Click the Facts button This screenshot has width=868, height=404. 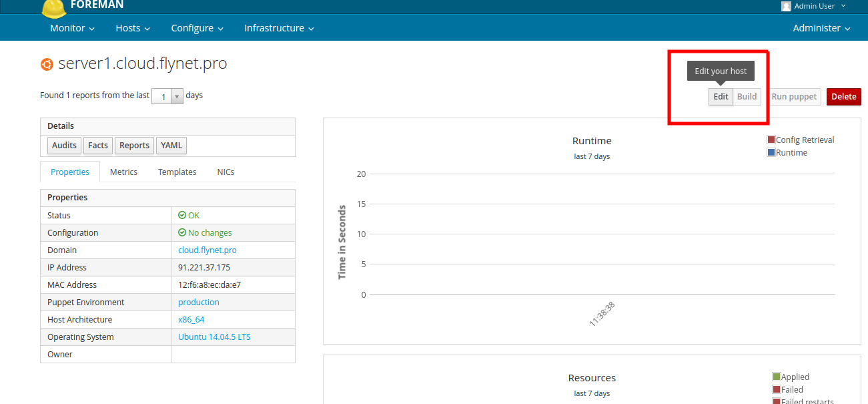tap(98, 145)
